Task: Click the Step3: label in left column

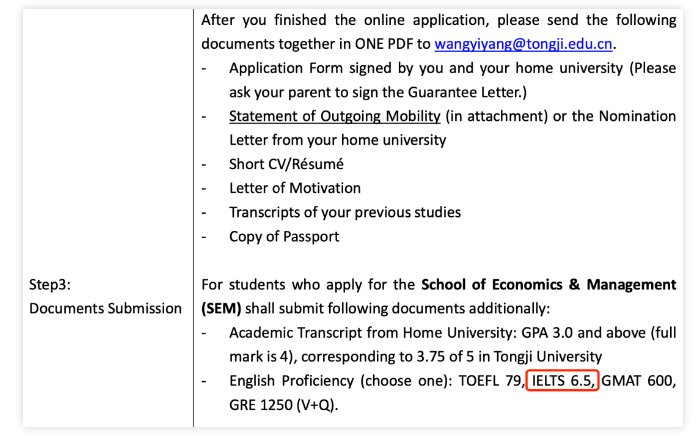Action: pos(50,284)
